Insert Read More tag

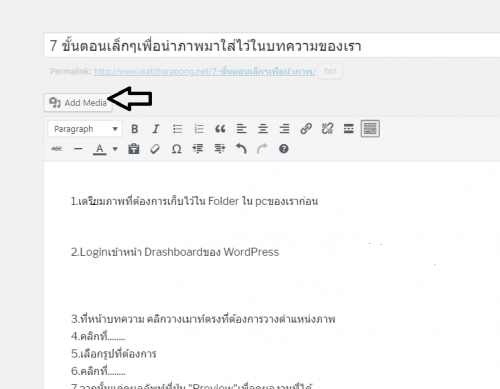pyautogui.click(x=349, y=129)
